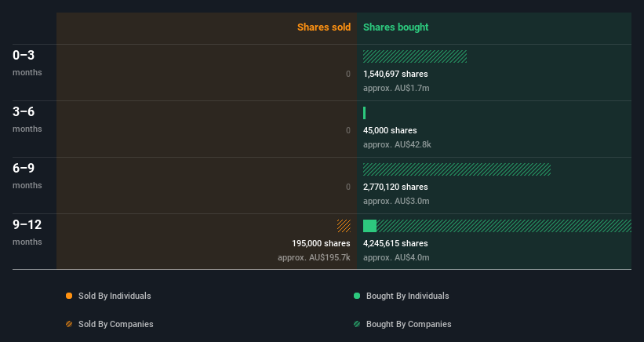Image resolution: width=644 pixels, height=342 pixels.
Task: Click the 6–9 months bought bar
Action: pyautogui.click(x=457, y=169)
